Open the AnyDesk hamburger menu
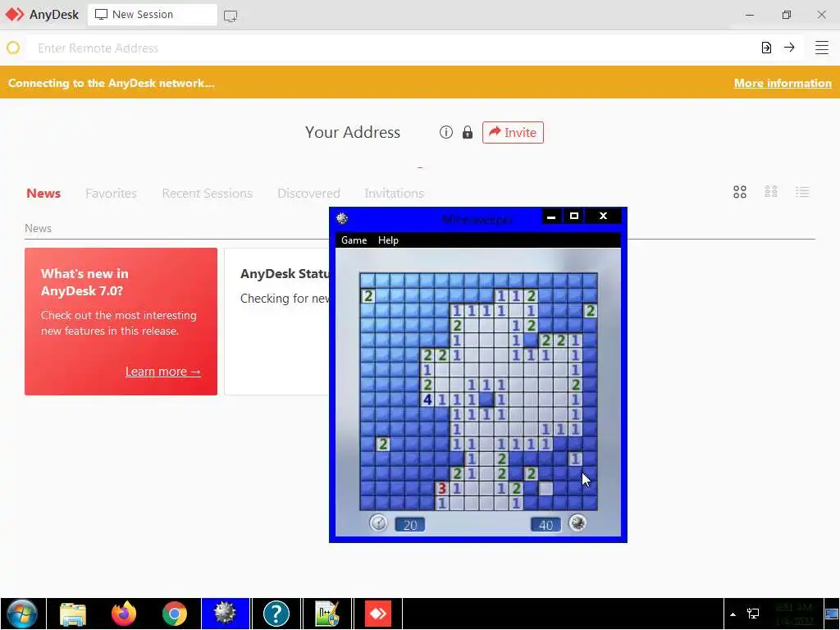 822,48
